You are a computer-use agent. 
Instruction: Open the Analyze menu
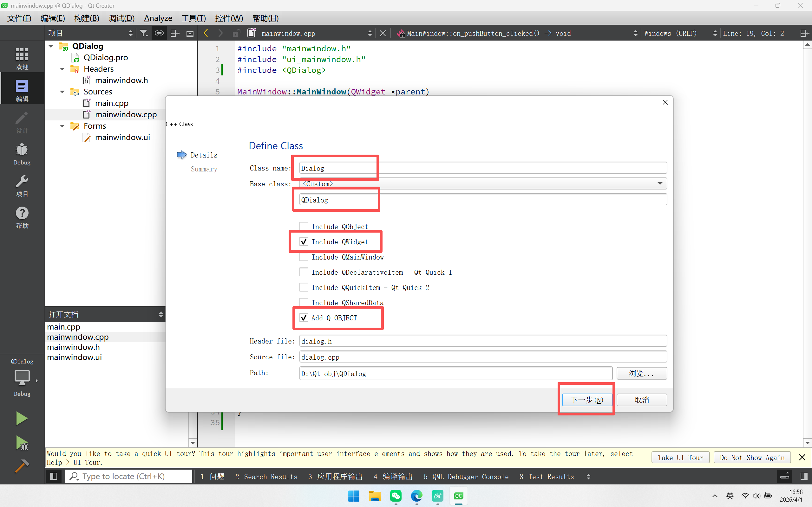click(158, 18)
